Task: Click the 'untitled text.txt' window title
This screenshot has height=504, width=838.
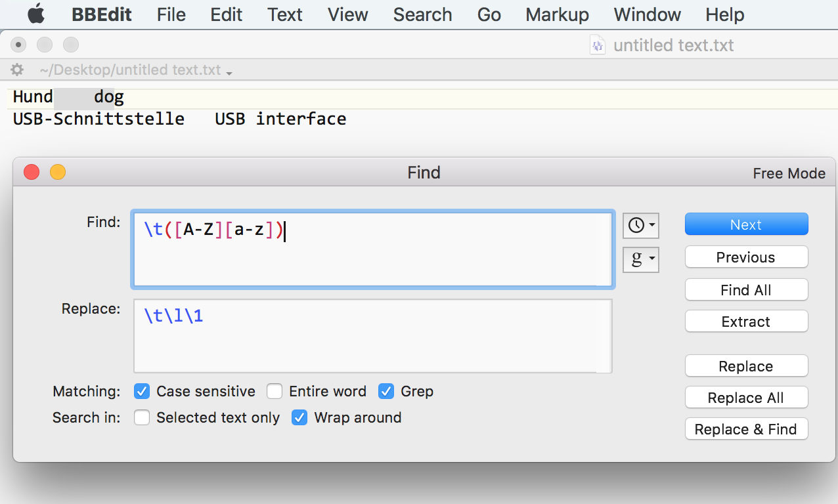Action: (673, 45)
